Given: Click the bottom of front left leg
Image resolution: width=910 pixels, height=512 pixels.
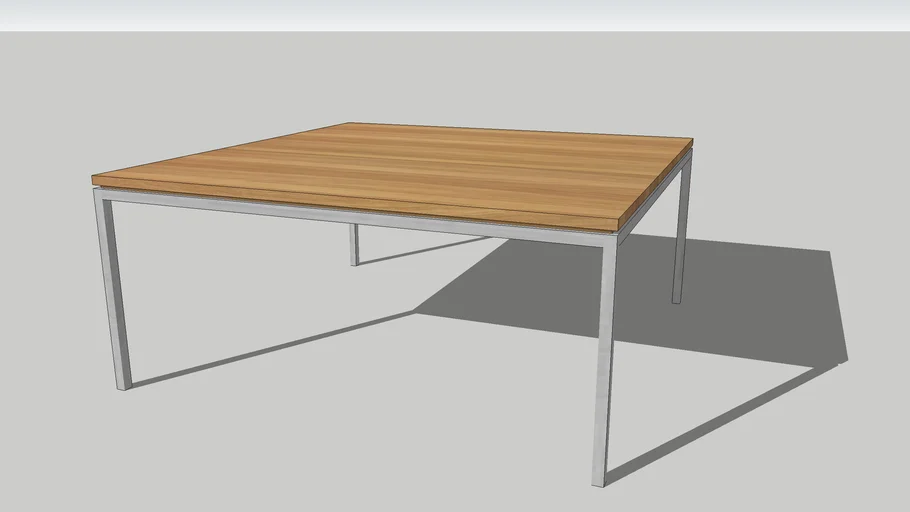Looking at the screenshot, I should 123,383.
